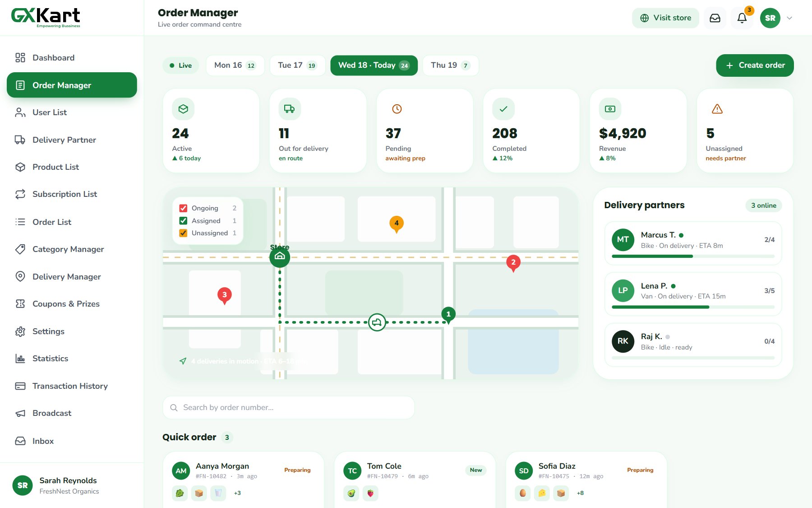
Task: Click Lena P. delivery progress bar
Action: 693,307
